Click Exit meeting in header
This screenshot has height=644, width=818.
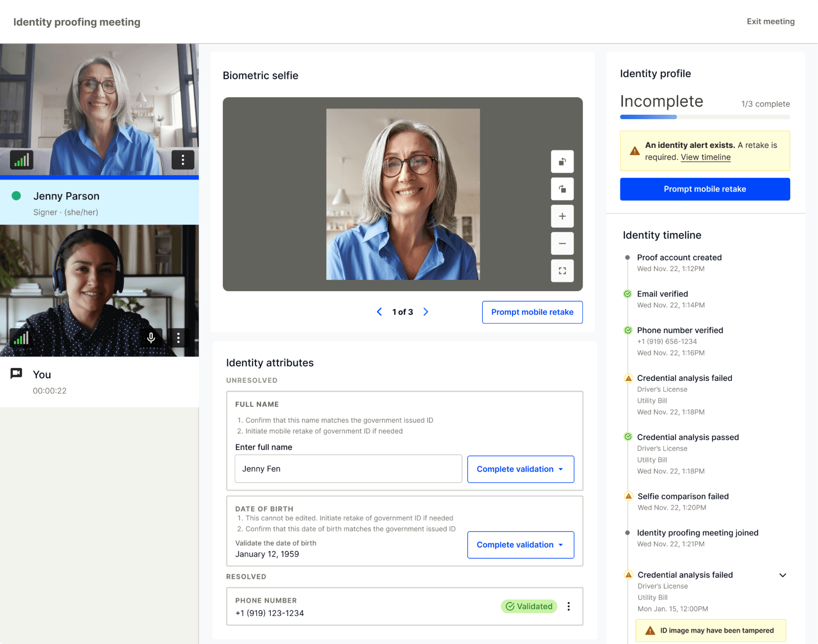point(771,21)
